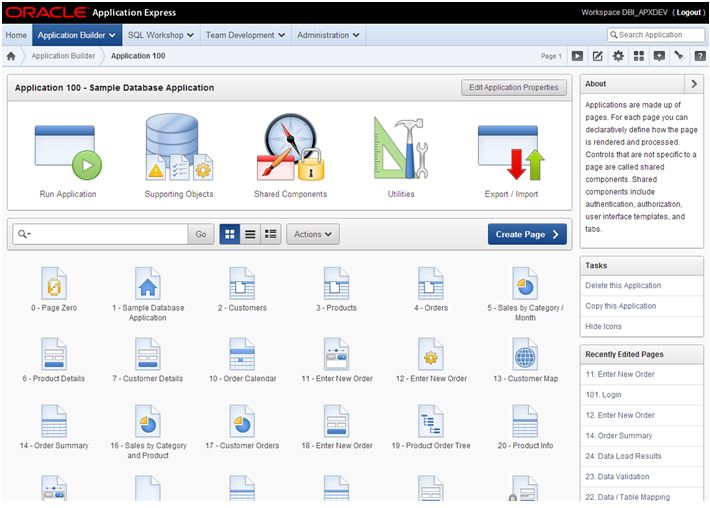Click the home icon in the breadcrumb

[x=11, y=56]
